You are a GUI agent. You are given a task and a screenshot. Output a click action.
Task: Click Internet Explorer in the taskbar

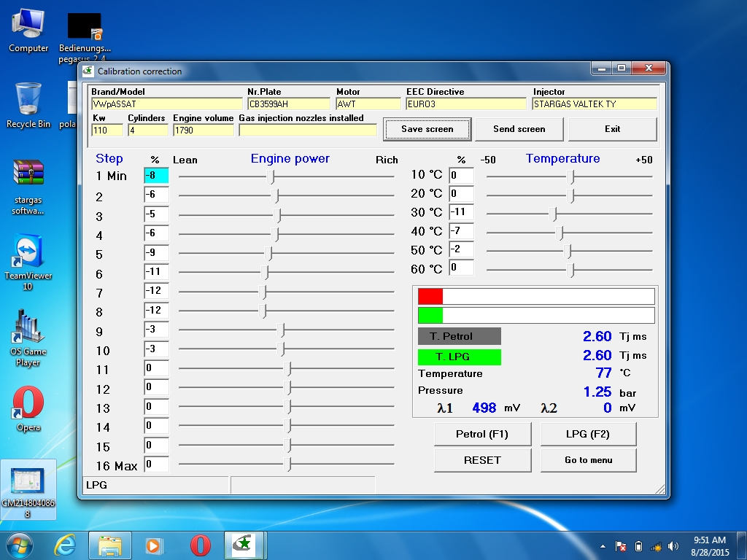66,545
